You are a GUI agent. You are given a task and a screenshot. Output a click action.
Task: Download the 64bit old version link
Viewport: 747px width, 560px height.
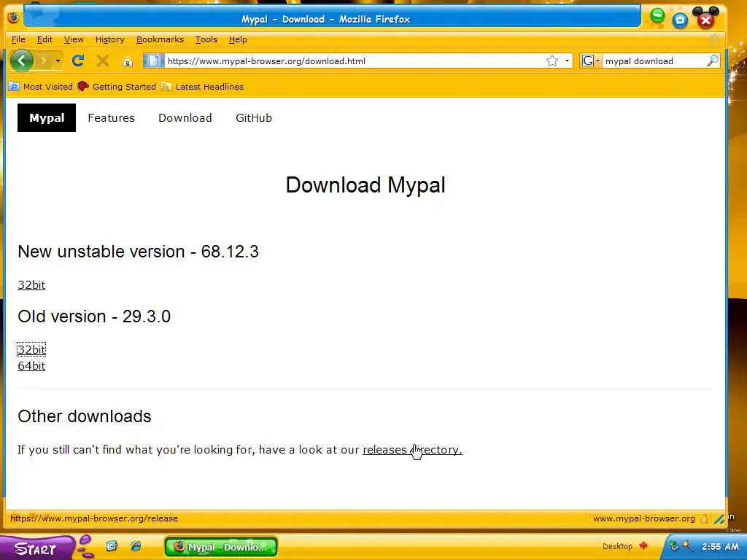tap(31, 366)
